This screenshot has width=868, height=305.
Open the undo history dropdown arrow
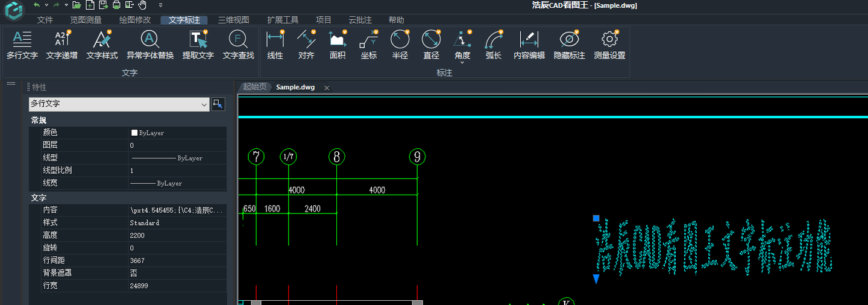46,5
